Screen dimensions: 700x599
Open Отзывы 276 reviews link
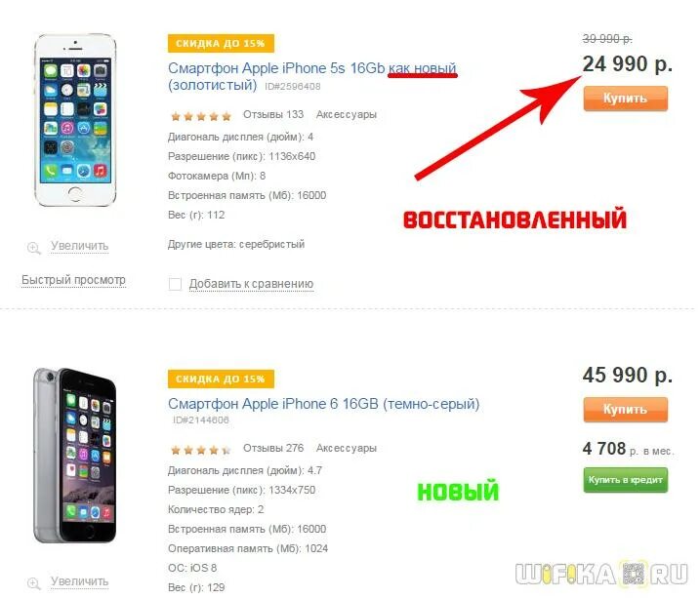[x=273, y=448]
